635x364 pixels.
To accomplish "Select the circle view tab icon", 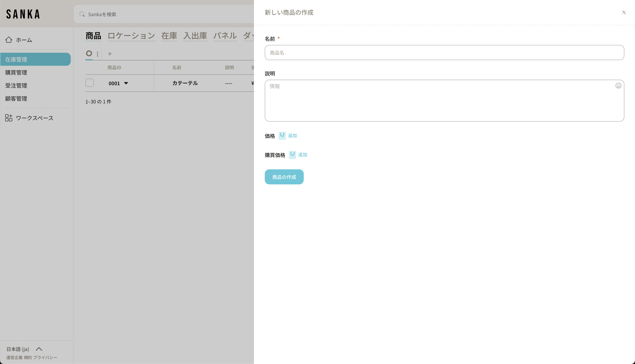I will point(89,53).
